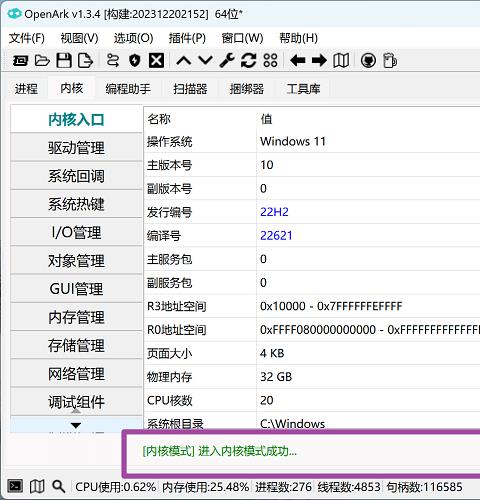
Task: Open 调试组件 in the sidebar
Action: (76, 402)
